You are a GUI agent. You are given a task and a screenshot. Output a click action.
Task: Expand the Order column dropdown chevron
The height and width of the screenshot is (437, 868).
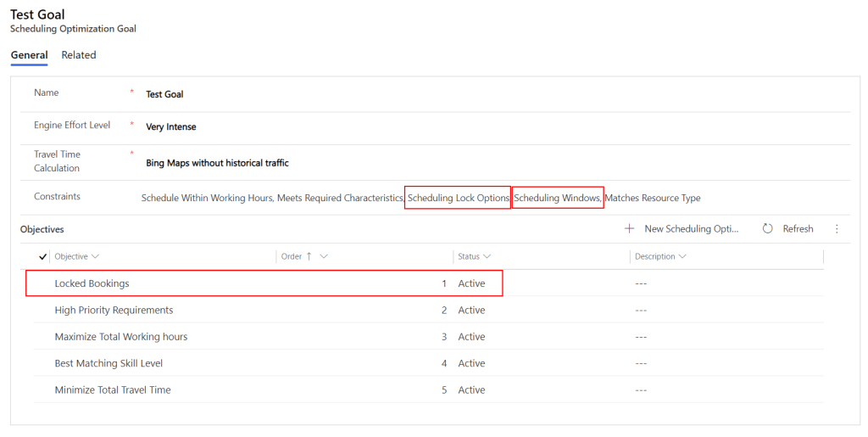point(325,256)
